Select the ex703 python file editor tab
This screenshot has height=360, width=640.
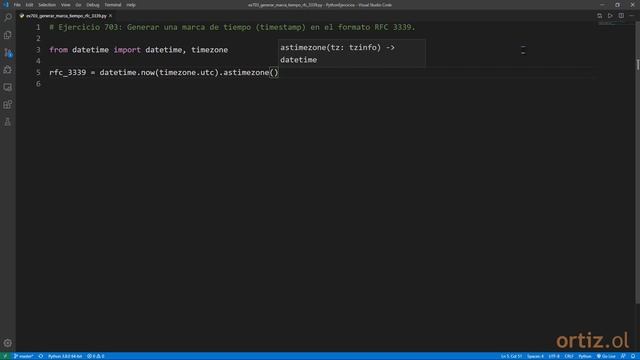coord(65,16)
